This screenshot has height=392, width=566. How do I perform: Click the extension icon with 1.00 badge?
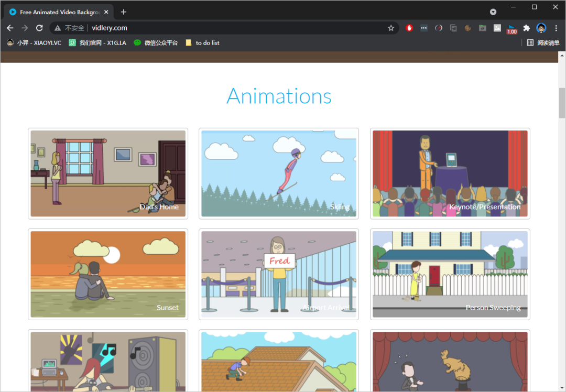point(511,28)
